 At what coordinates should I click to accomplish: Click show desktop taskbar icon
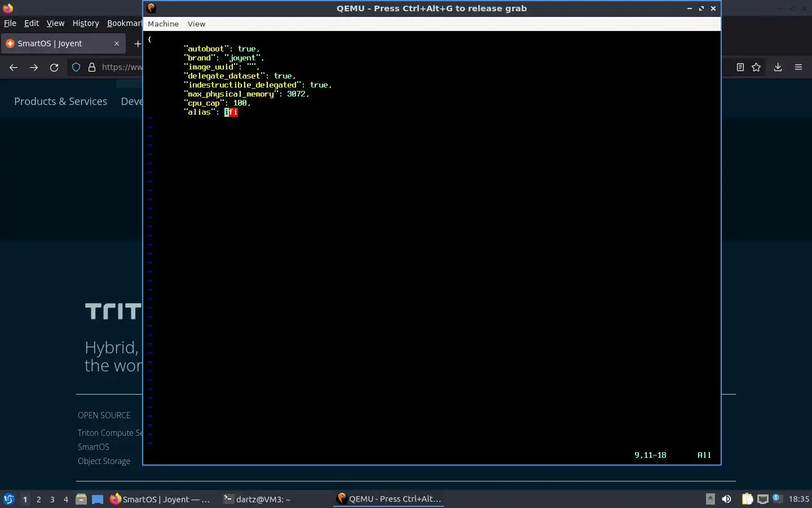coord(98,499)
